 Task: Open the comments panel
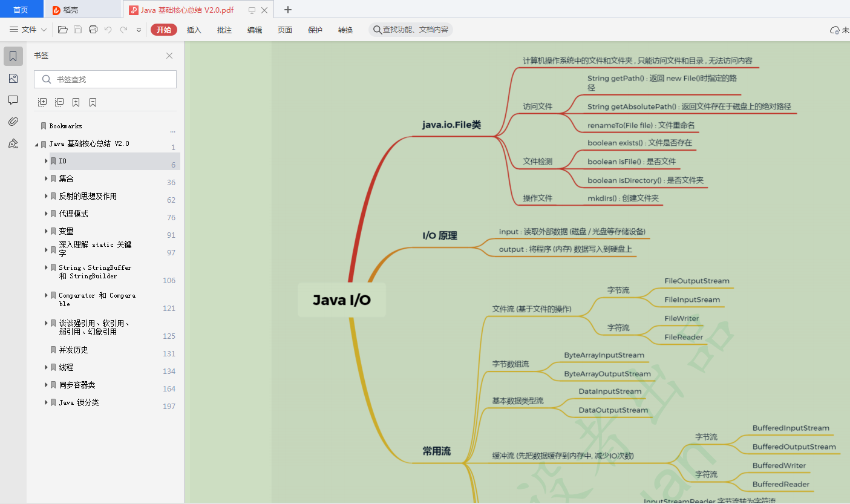(13, 100)
